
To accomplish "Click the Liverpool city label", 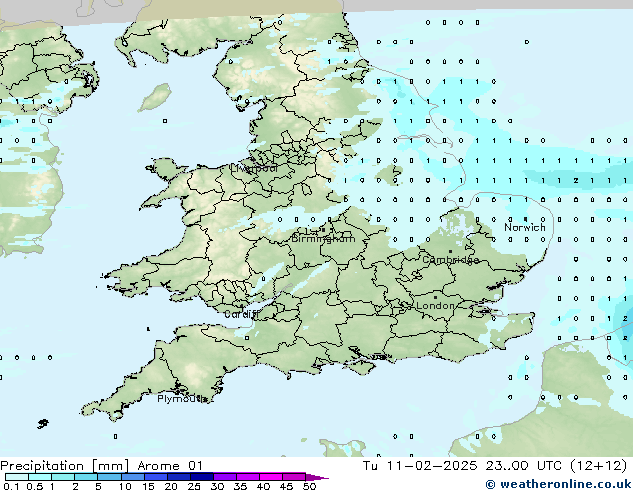I will click(x=254, y=168).
